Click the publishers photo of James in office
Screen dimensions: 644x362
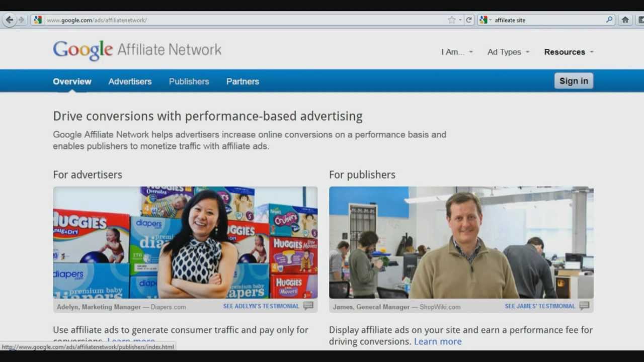tap(461, 243)
